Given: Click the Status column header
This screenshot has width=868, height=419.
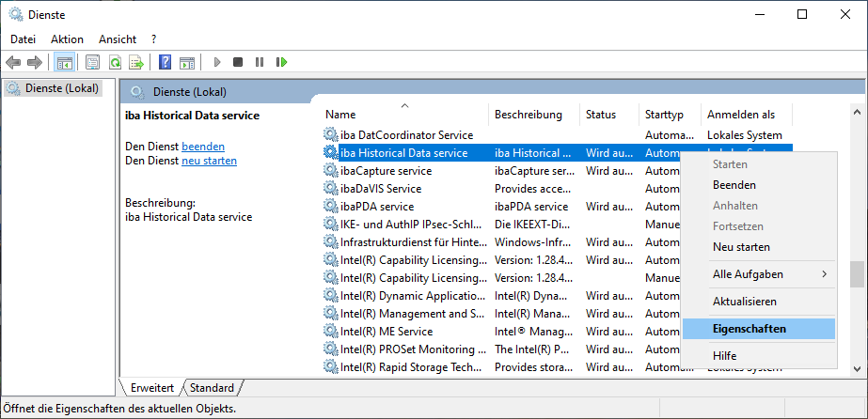Looking at the screenshot, I should click(601, 115).
